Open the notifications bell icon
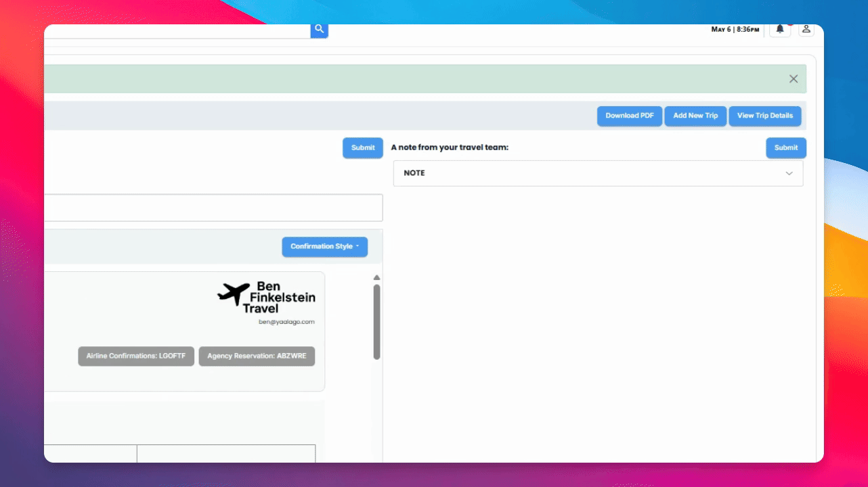 tap(780, 29)
